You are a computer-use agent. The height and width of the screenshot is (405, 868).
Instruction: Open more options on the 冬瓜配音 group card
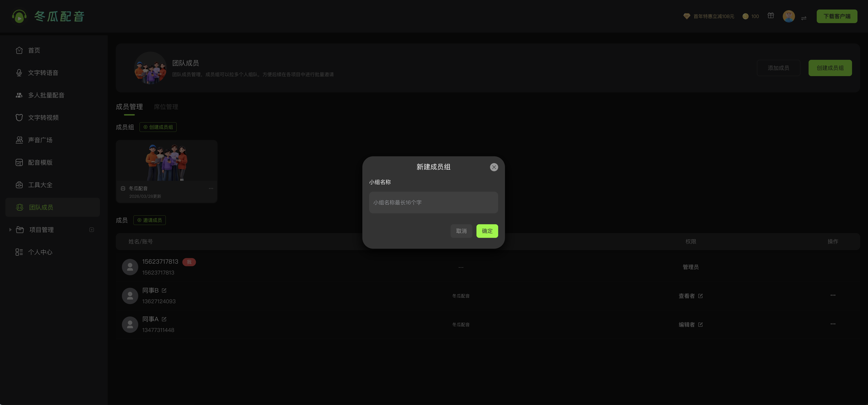[211, 189]
